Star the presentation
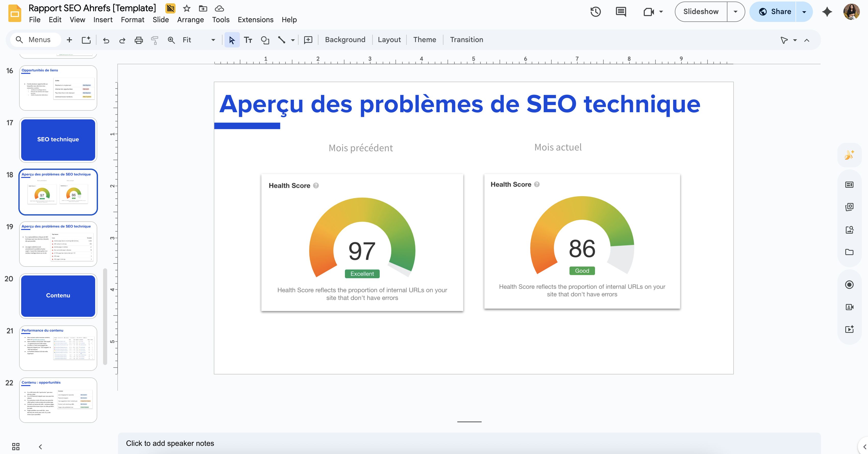Viewport: 868px width, 454px height. coord(186,9)
